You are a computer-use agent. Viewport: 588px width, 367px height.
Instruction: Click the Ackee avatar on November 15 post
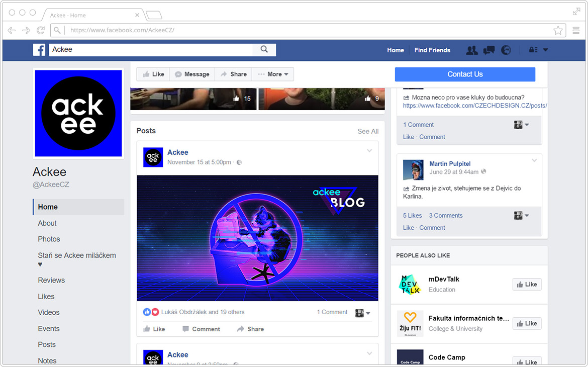click(153, 157)
